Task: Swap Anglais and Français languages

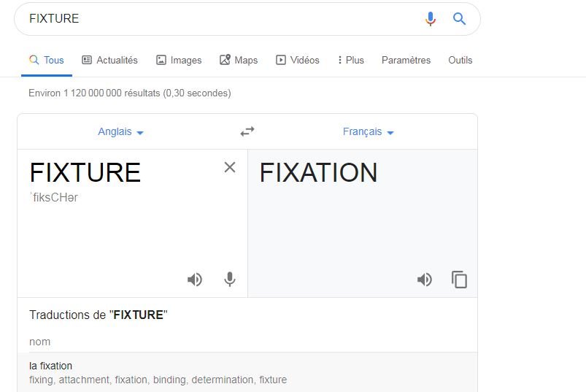Action: [x=247, y=131]
